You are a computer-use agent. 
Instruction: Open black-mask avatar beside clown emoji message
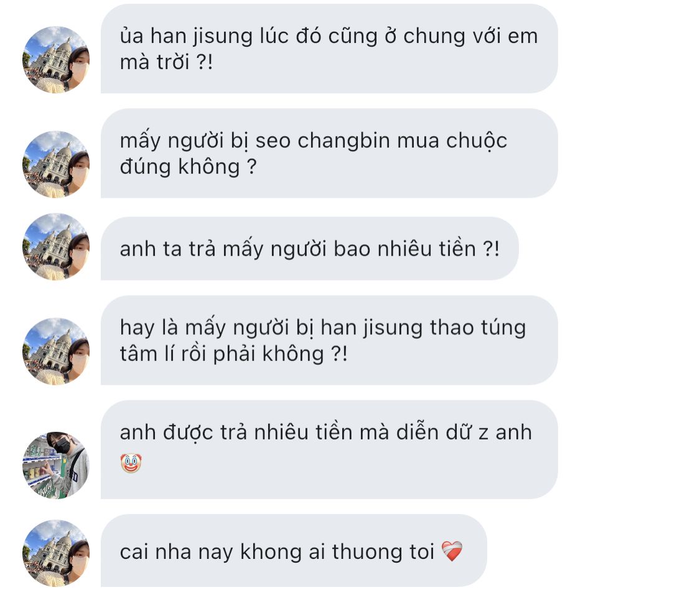56,465
